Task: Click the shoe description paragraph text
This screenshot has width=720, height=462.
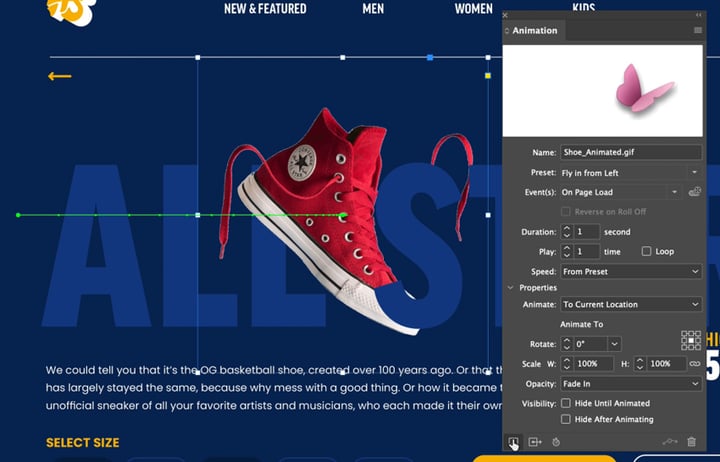Action: (x=274, y=388)
